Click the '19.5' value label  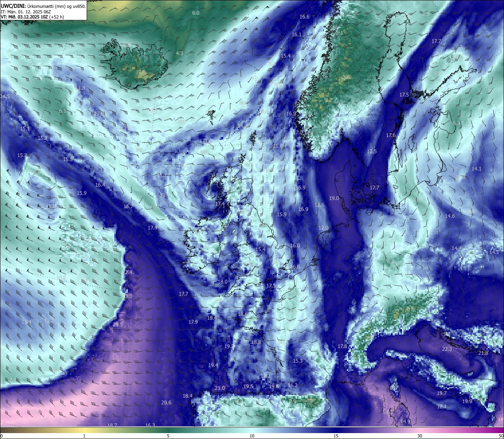pos(248,387)
